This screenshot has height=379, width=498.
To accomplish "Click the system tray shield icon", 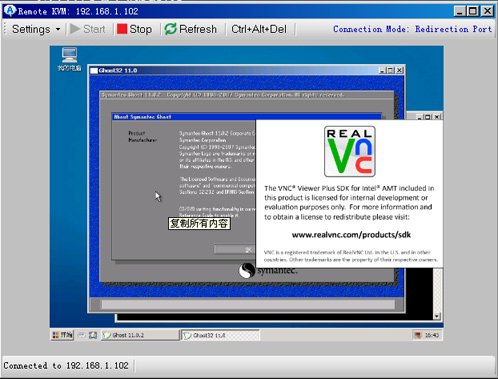I will tap(417, 335).
